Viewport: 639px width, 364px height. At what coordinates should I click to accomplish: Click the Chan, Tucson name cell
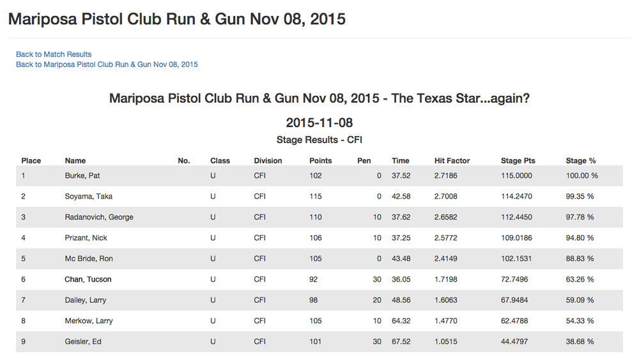(x=88, y=280)
